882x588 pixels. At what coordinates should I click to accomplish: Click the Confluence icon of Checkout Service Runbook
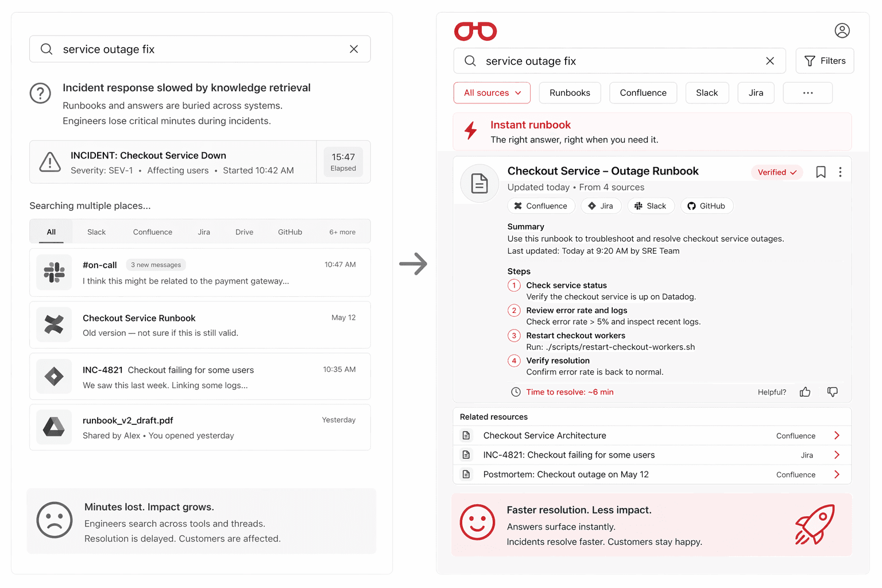(54, 325)
